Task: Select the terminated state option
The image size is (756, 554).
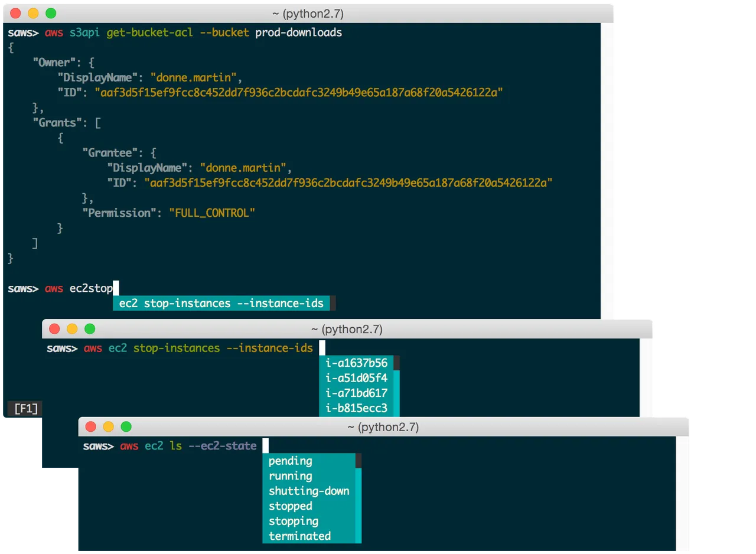Action: tap(308, 536)
